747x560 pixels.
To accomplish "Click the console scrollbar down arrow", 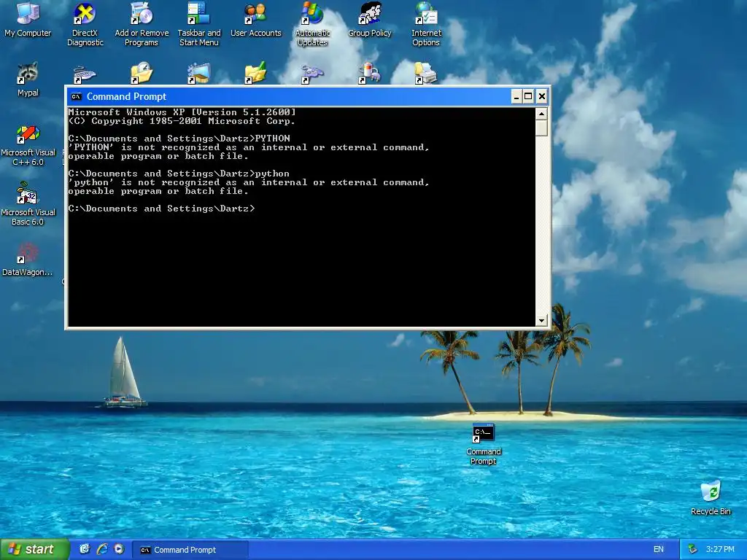I will pyautogui.click(x=541, y=321).
